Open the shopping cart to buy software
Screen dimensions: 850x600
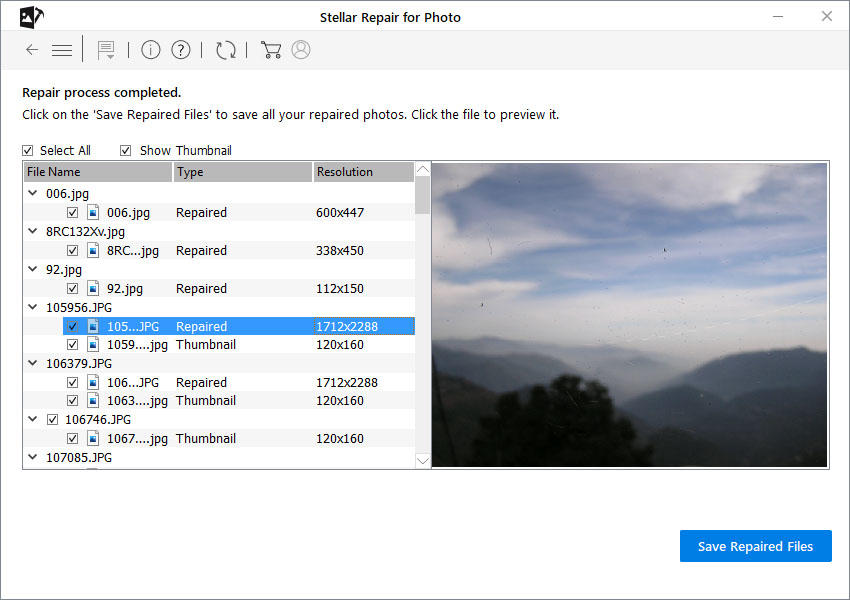coord(270,49)
